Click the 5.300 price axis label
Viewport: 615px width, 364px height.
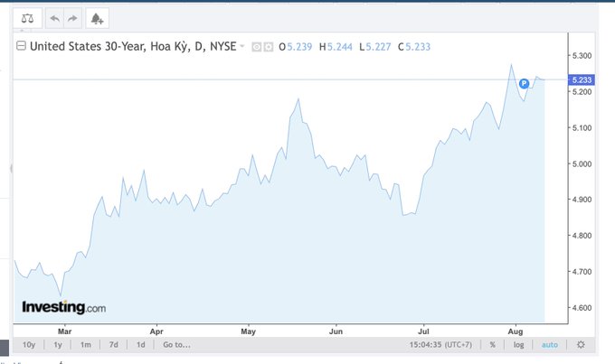(x=582, y=56)
